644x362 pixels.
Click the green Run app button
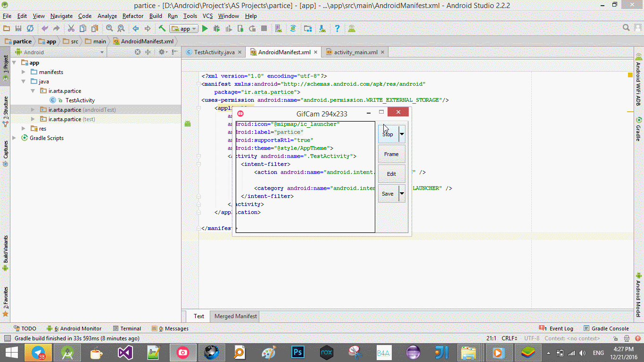pyautogui.click(x=205, y=29)
